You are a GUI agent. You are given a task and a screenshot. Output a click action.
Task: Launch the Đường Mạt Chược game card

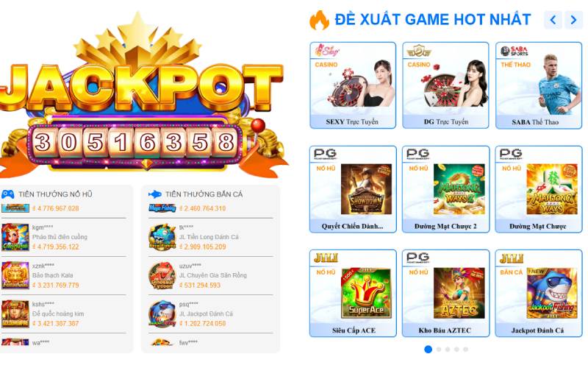pos(539,189)
